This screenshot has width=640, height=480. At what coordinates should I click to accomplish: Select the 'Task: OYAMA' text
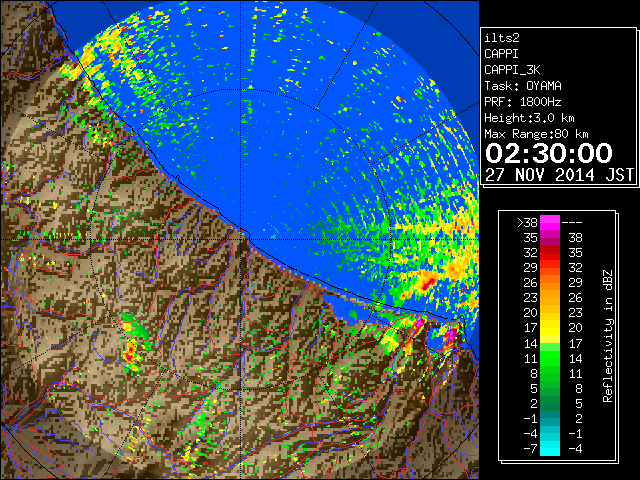click(523, 86)
